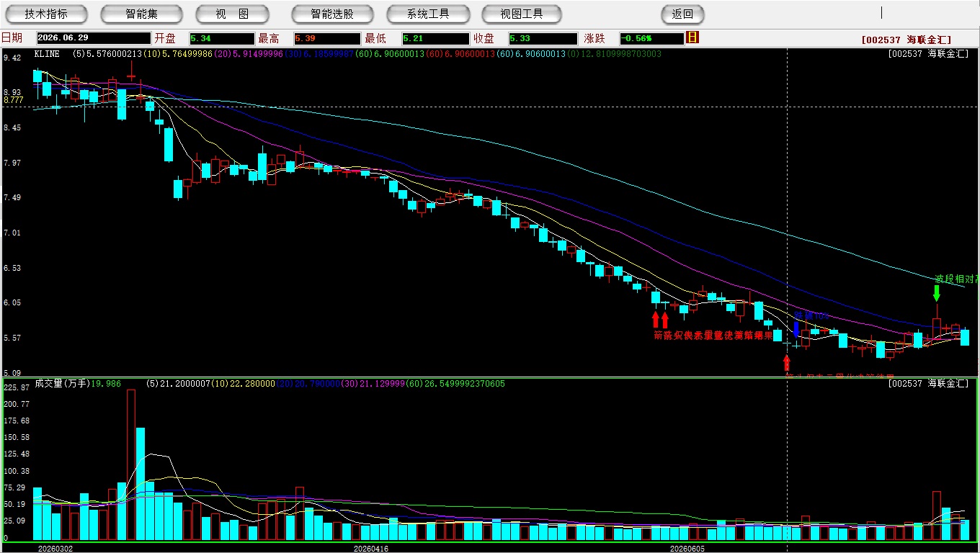This screenshot has width=980, height=553.
Task: Click the 收盘 value 5.33 field
Action: click(x=543, y=38)
